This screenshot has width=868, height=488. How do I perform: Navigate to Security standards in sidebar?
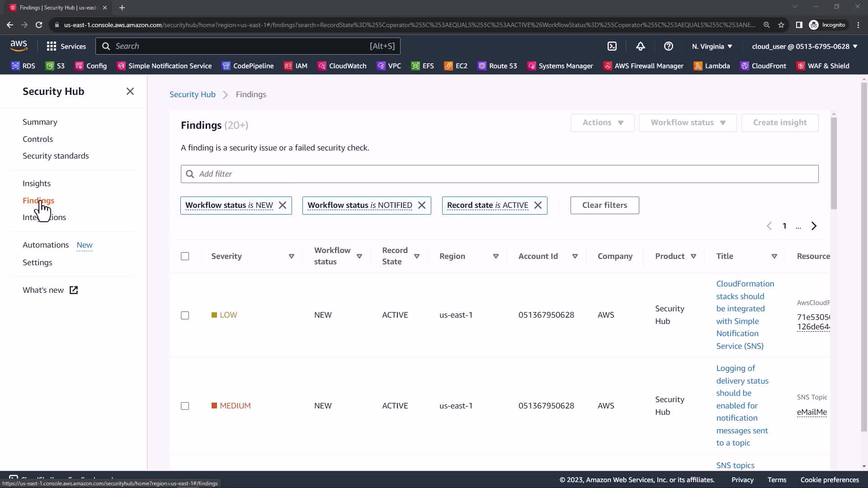[56, 156]
